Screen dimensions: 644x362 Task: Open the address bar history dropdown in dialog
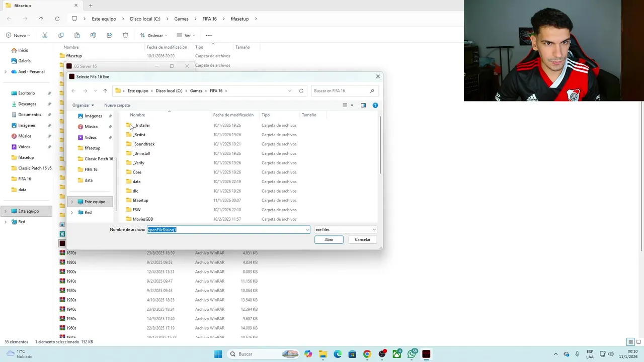click(x=290, y=91)
